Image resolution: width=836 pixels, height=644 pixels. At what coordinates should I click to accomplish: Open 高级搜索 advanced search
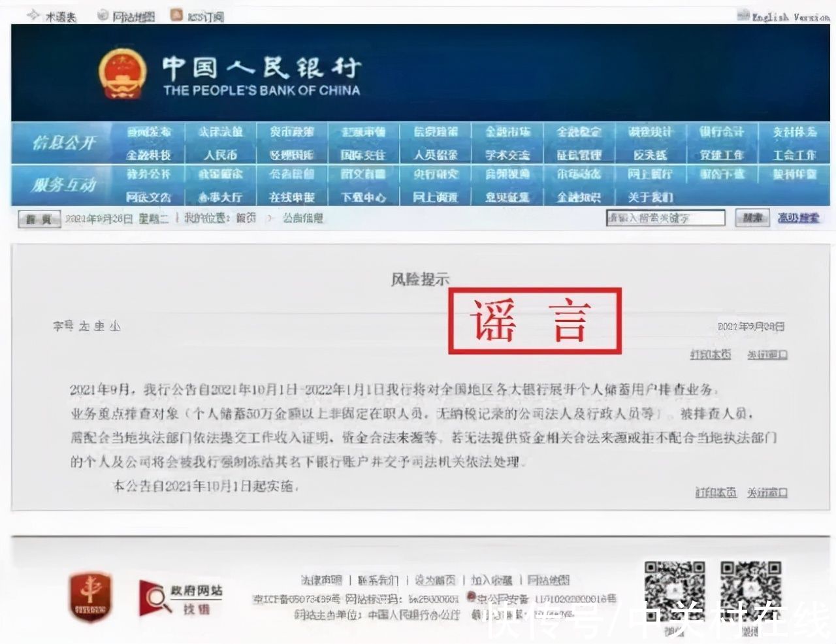click(798, 218)
